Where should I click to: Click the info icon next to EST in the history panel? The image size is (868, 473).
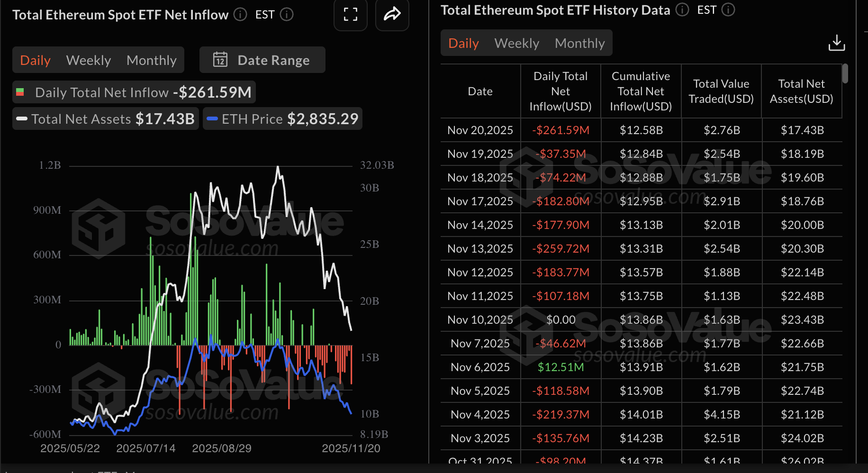pyautogui.click(x=728, y=9)
